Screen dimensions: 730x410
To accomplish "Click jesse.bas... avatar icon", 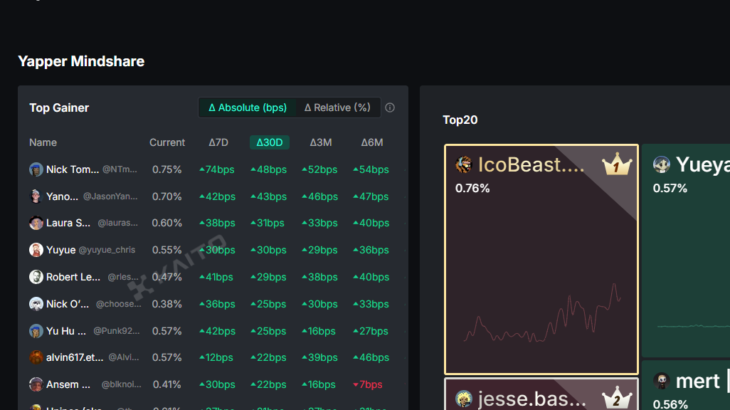I will click(x=464, y=399).
